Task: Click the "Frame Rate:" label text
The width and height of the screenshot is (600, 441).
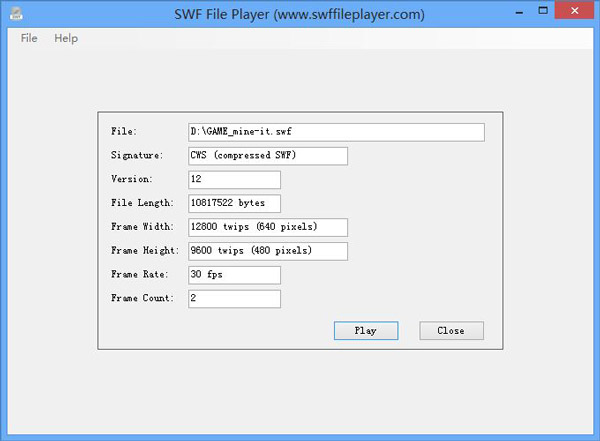Action: click(138, 274)
